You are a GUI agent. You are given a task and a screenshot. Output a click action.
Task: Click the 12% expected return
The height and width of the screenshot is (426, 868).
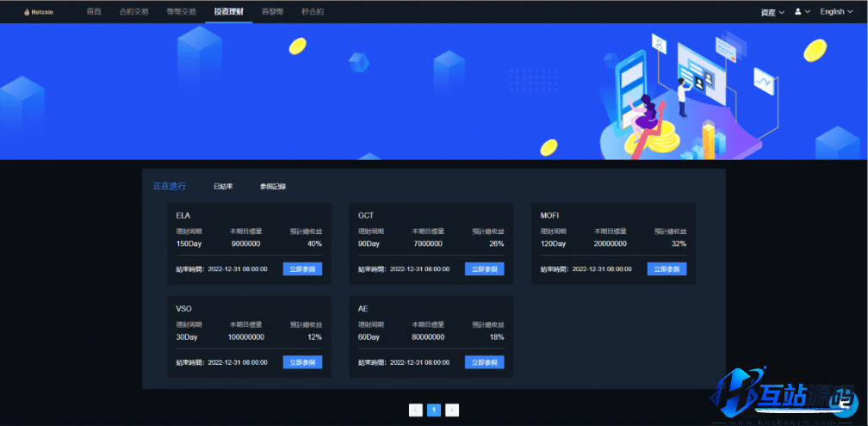(x=314, y=337)
